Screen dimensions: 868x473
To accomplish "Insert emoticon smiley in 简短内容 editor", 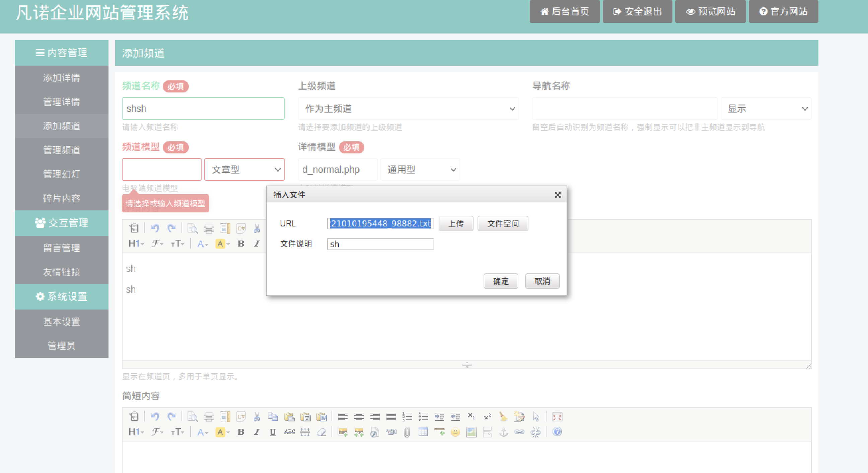I will point(455,432).
